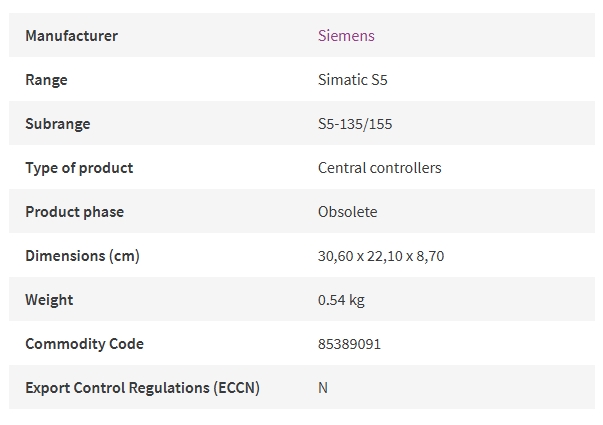This screenshot has width=603, height=425.
Task: Click the S5-135/155 subrange value
Action: coord(355,124)
